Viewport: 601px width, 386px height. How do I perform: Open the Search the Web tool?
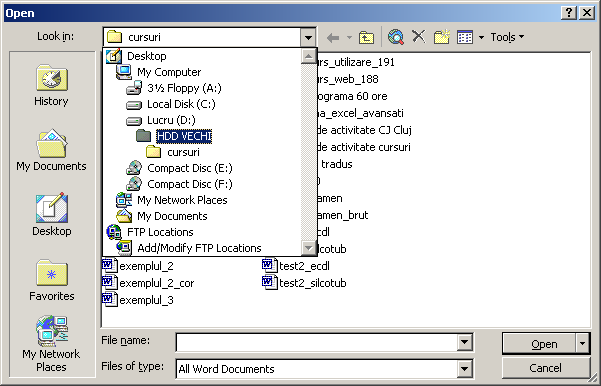click(x=396, y=37)
